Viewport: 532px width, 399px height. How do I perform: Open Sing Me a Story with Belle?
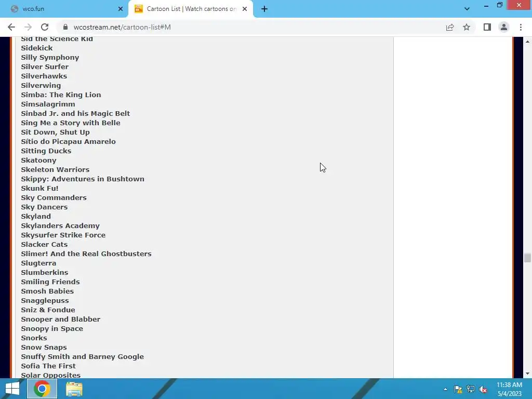tap(71, 123)
